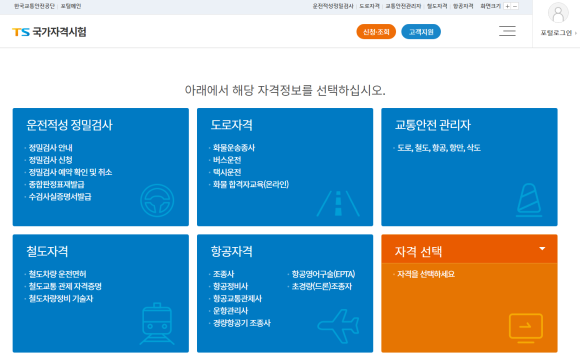Open 도로자격 card heading
This screenshot has width=580, height=364.
click(x=232, y=125)
